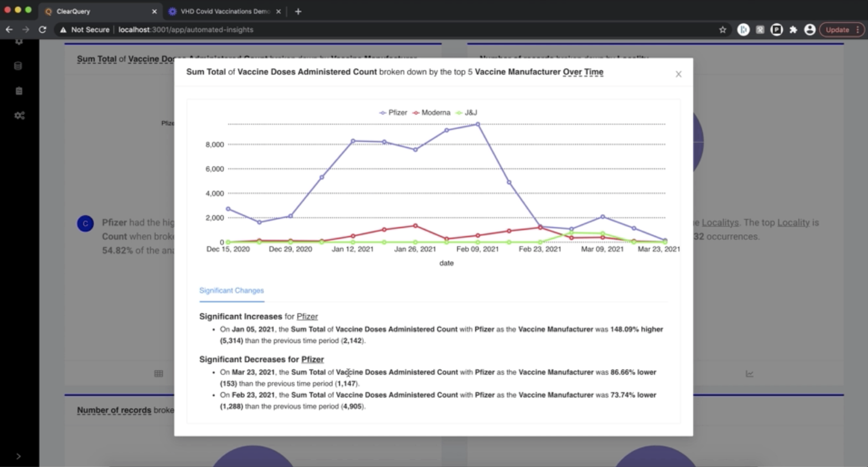The width and height of the screenshot is (868, 467).
Task: Open the database icon in the left sidebar
Action: point(18,66)
